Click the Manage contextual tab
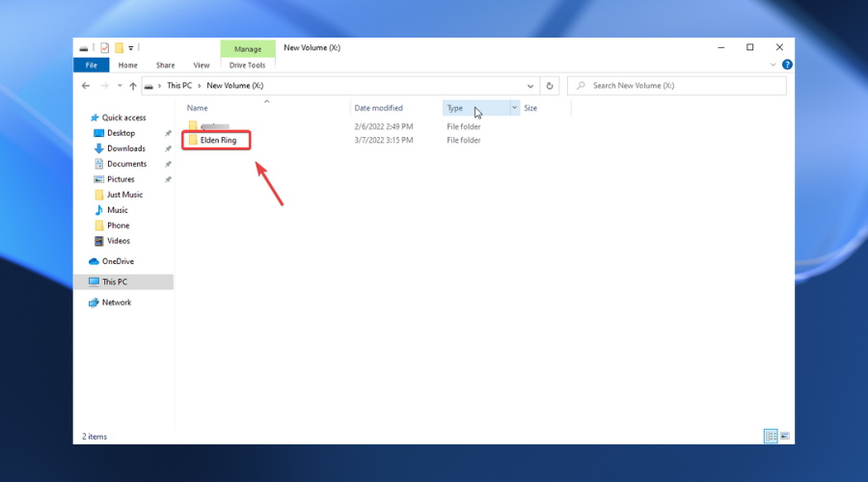Screen dimensions: 868x482 (x=248, y=49)
